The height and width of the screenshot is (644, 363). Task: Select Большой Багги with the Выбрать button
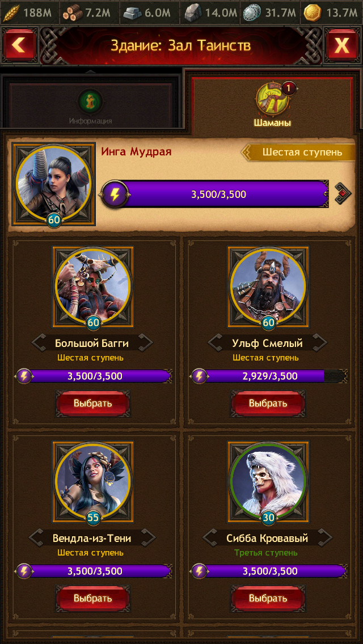coord(92,403)
